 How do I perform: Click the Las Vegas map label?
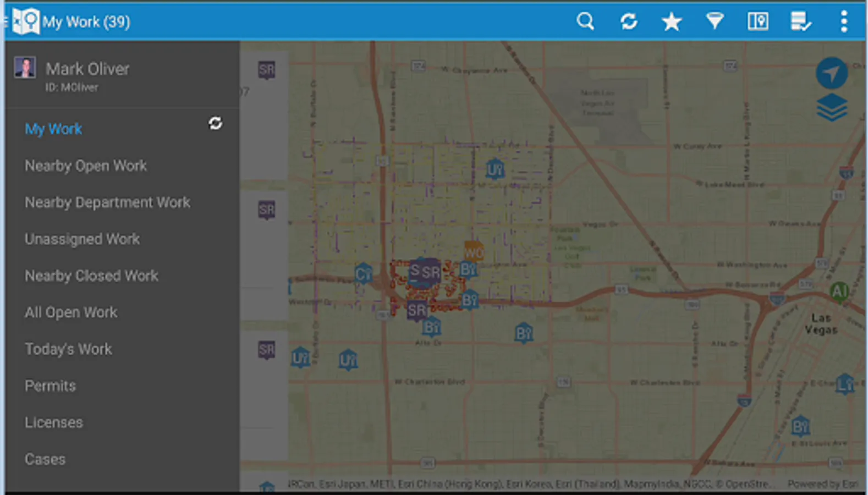pos(821,324)
